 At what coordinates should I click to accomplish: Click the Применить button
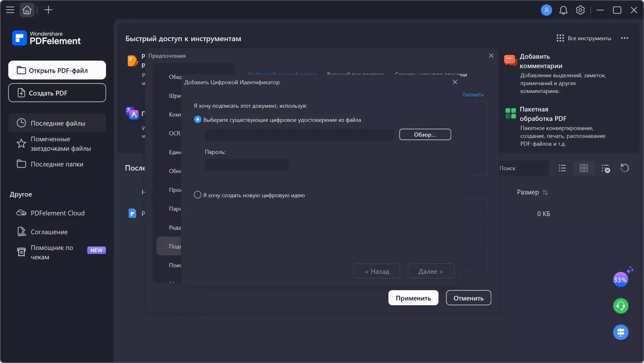tap(413, 298)
